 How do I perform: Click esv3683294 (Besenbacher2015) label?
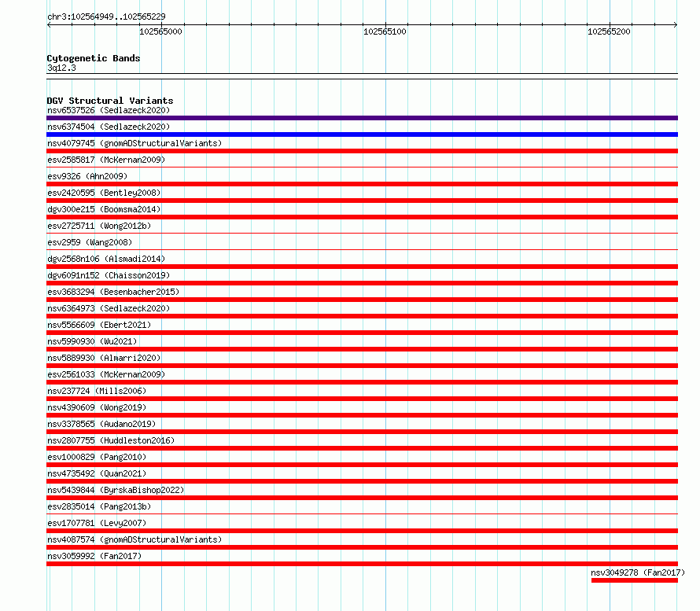coord(113,292)
